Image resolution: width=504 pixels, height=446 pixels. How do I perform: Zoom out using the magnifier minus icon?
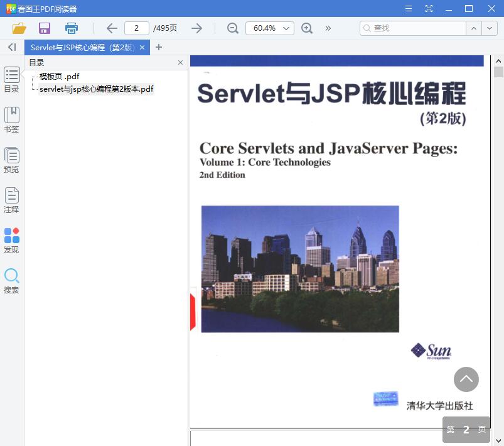232,28
